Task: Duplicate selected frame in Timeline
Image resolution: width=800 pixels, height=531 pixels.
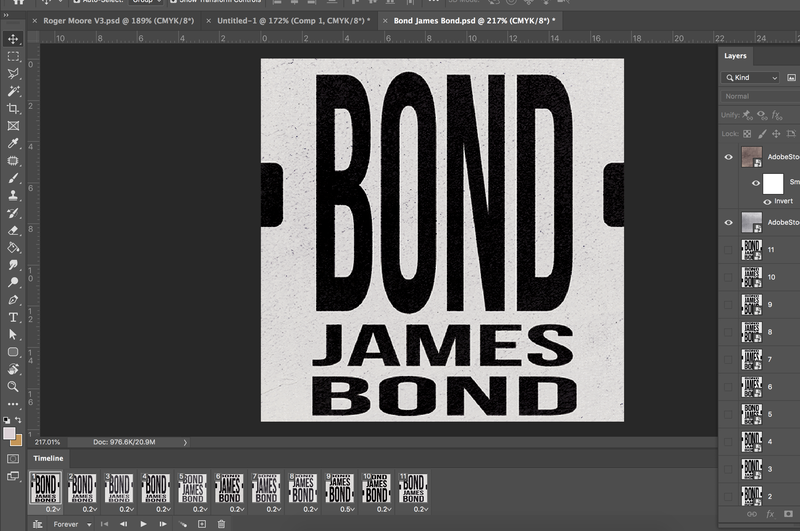Action: [x=202, y=524]
